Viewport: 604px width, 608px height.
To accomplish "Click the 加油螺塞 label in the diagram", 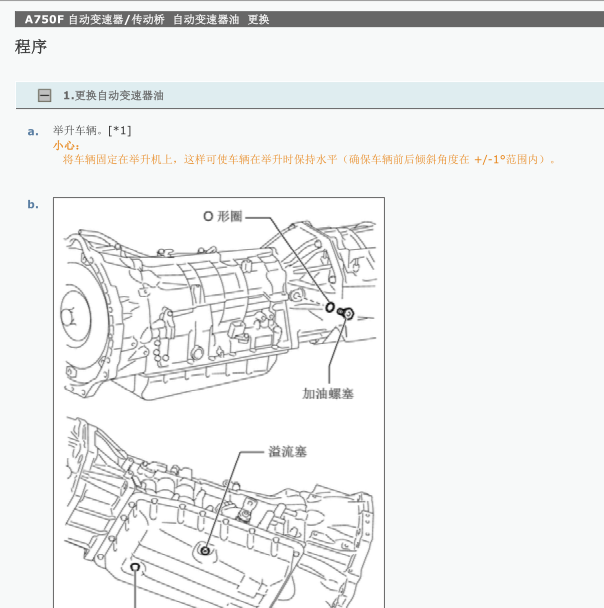I will (328, 394).
